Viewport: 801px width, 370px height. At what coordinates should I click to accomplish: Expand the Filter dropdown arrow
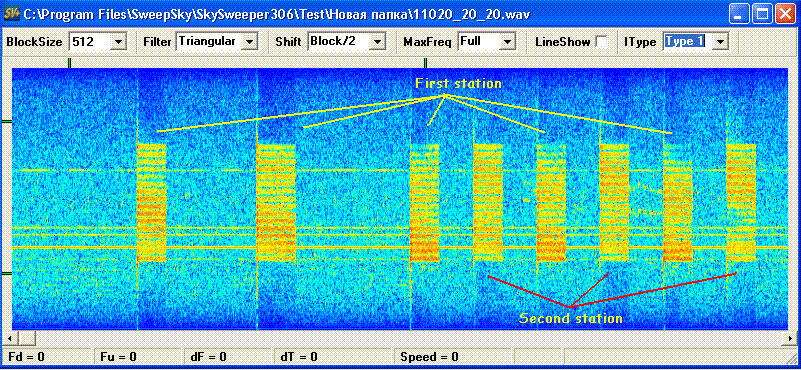point(249,42)
